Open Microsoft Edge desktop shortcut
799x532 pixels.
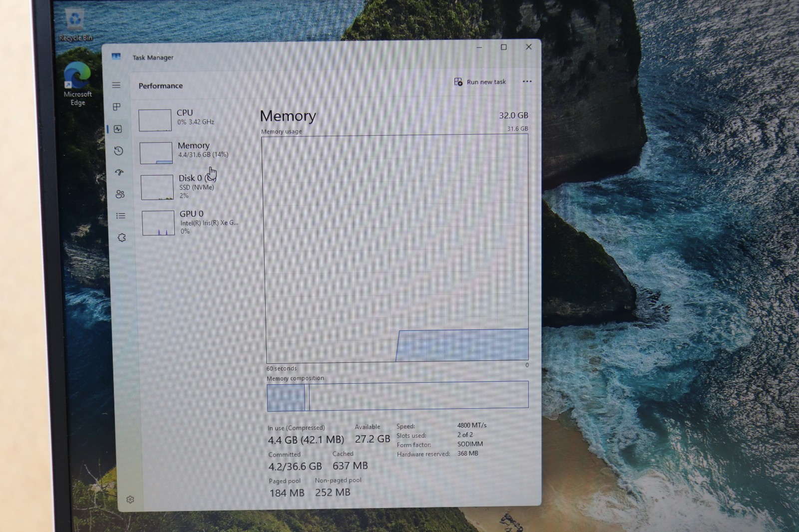pos(77,84)
